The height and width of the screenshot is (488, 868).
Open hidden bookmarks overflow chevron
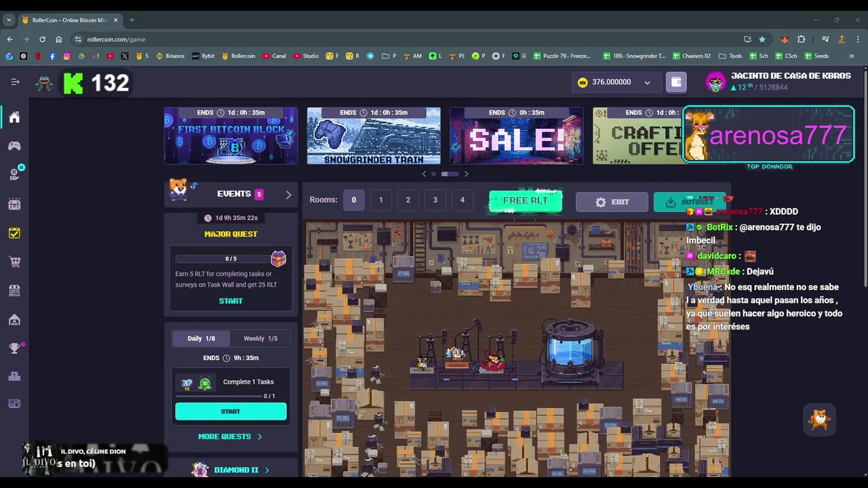tap(852, 56)
